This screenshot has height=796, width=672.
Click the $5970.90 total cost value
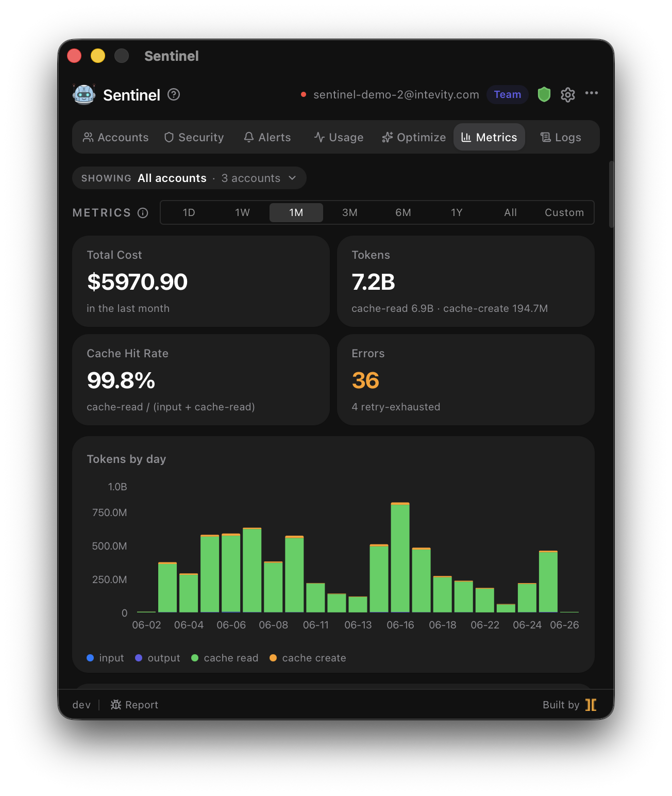click(137, 282)
